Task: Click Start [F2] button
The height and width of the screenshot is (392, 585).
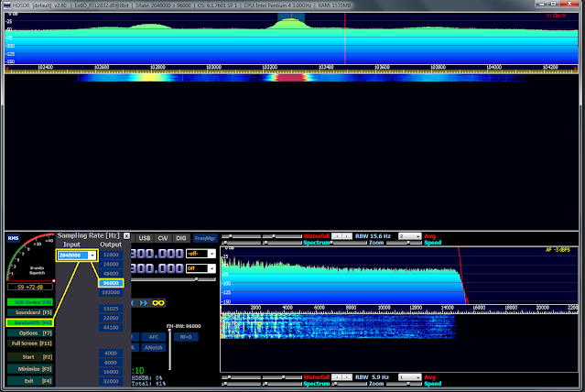Action: [30, 357]
